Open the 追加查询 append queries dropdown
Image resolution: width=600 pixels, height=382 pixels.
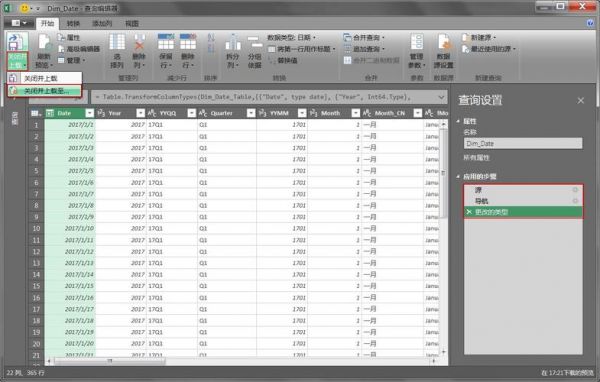tap(364, 49)
